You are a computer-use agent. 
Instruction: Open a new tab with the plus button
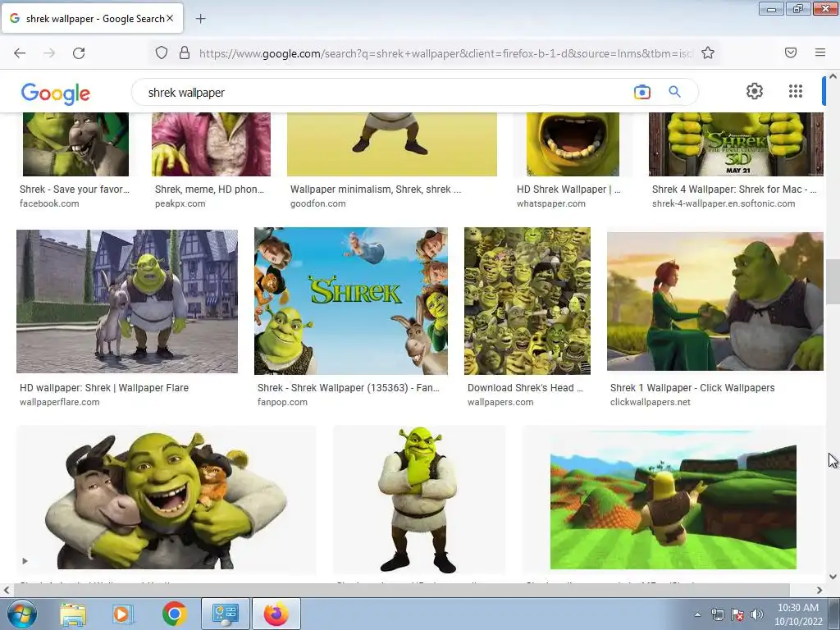[x=200, y=19]
